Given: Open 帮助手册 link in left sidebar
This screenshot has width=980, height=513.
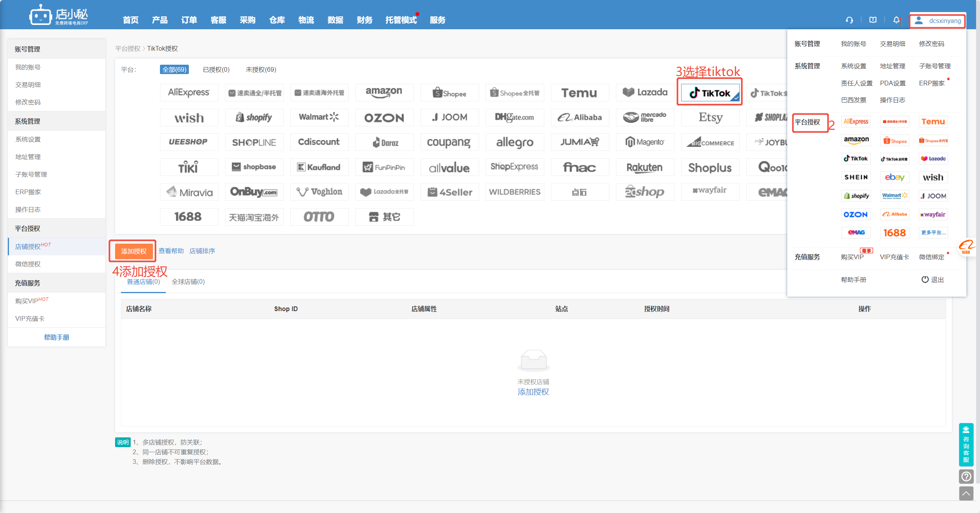Looking at the screenshot, I should click(57, 337).
